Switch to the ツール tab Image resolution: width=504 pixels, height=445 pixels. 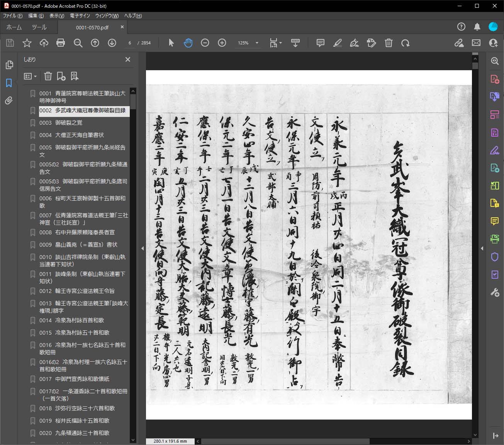point(39,27)
